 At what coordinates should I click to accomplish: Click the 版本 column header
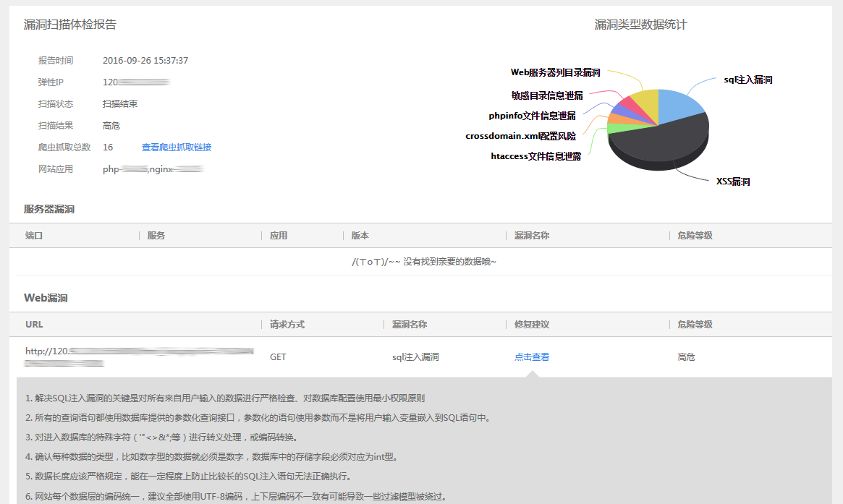click(360, 236)
